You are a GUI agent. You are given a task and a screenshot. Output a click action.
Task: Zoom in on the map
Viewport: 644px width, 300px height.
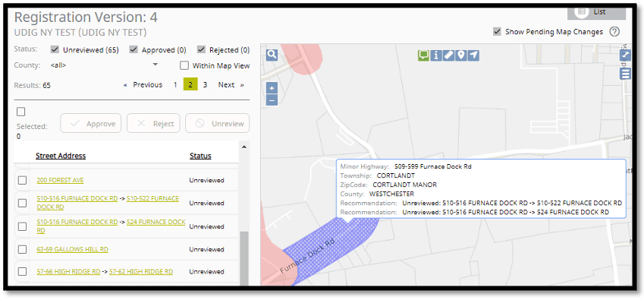click(272, 88)
